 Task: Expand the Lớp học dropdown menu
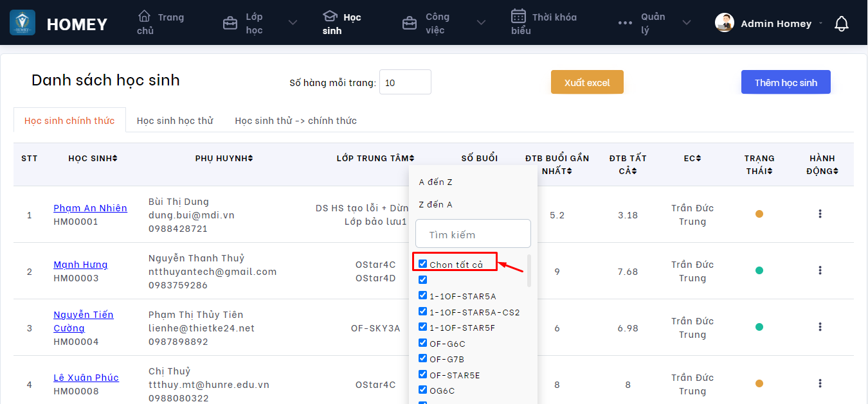[293, 23]
